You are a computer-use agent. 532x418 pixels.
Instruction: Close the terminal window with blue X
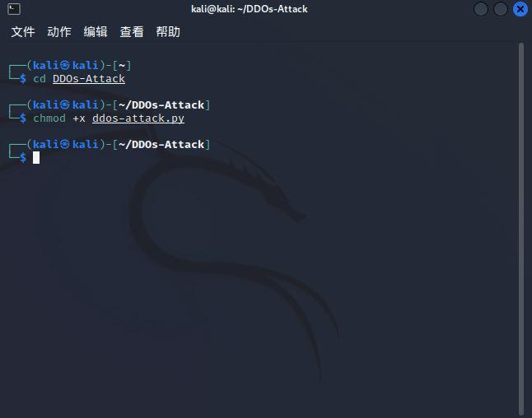point(520,9)
